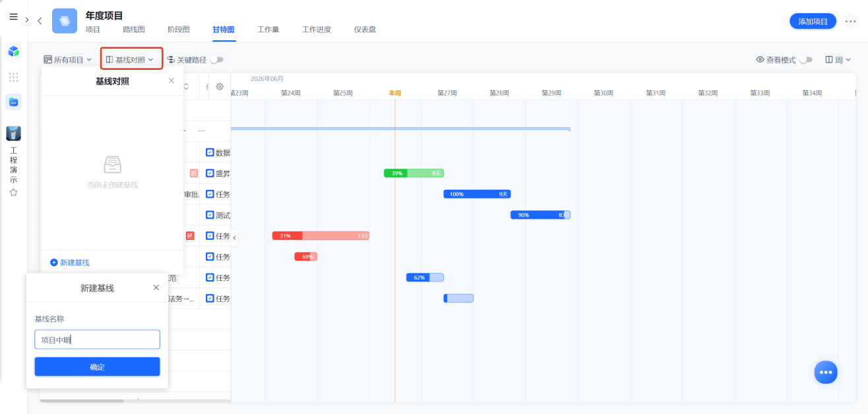The image size is (868, 414).
Task: Switch to the 项目 tab
Action: click(93, 30)
